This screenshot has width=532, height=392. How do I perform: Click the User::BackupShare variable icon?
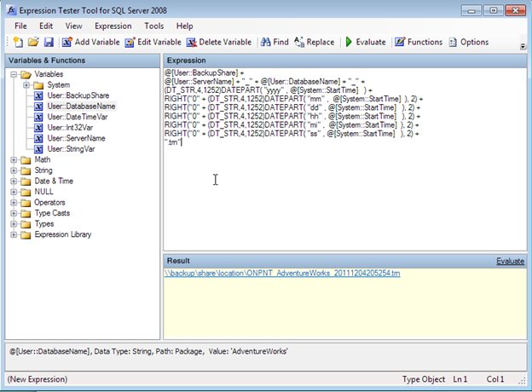(38, 96)
